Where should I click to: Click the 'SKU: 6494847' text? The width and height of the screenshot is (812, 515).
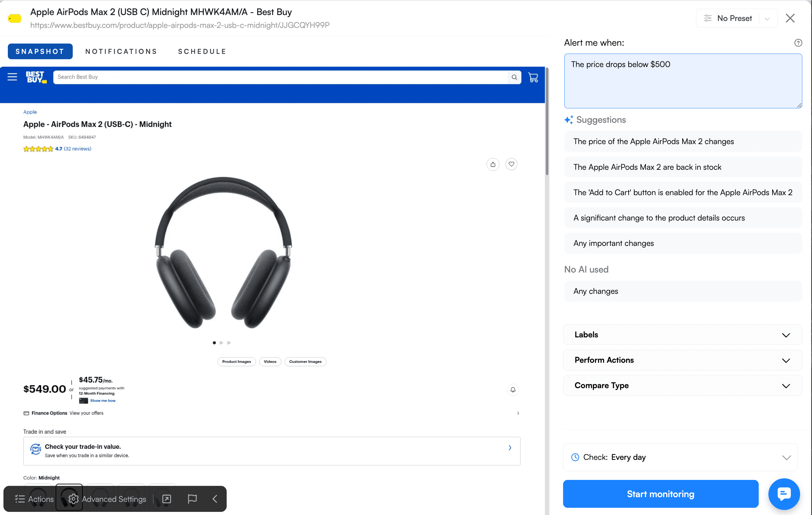point(82,138)
